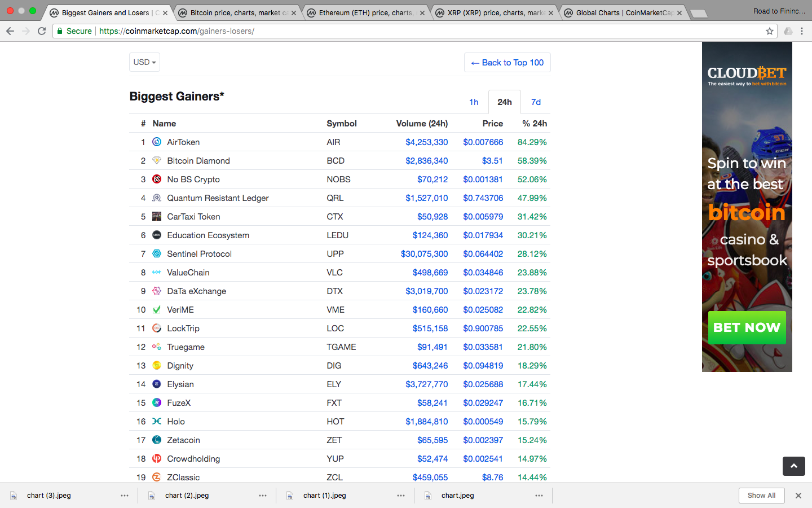The height and width of the screenshot is (508, 812).
Task: Open the Quantum Resistant Ledger link
Action: 218,198
